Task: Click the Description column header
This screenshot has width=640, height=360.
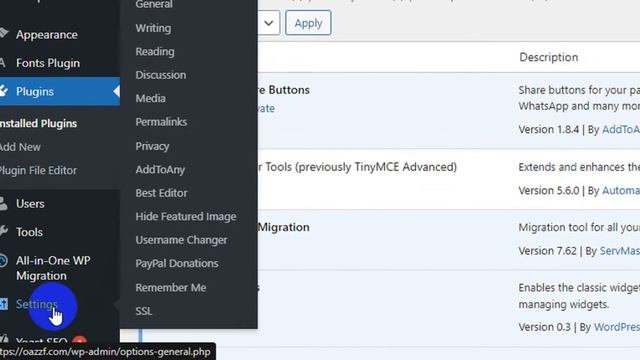Action: coord(549,57)
